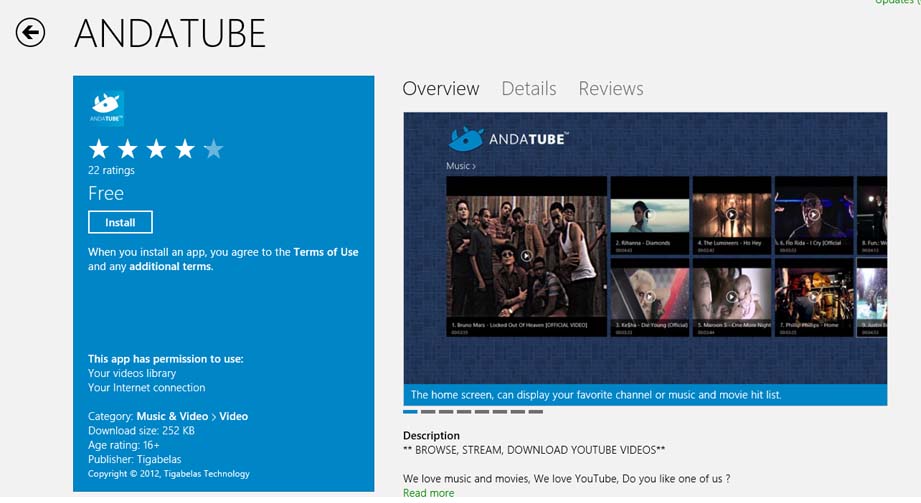
Task: Select the second screenshot indicator dash
Action: pos(428,412)
